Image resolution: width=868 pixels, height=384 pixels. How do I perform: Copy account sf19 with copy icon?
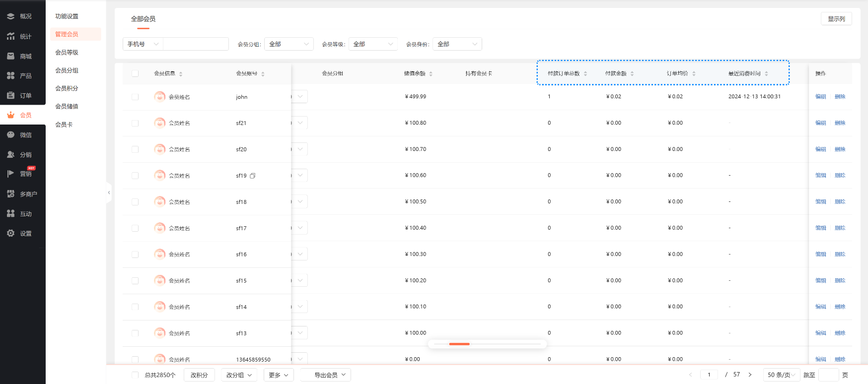click(253, 176)
